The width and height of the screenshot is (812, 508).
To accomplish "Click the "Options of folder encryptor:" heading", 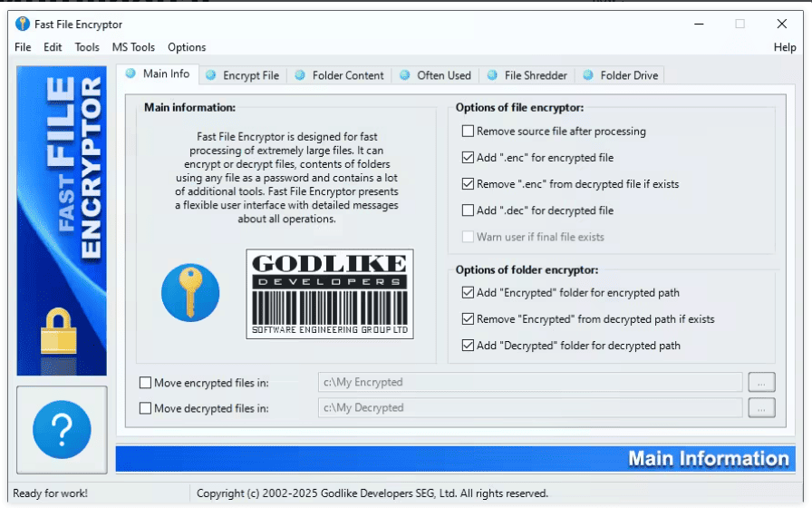I will 527,269.
